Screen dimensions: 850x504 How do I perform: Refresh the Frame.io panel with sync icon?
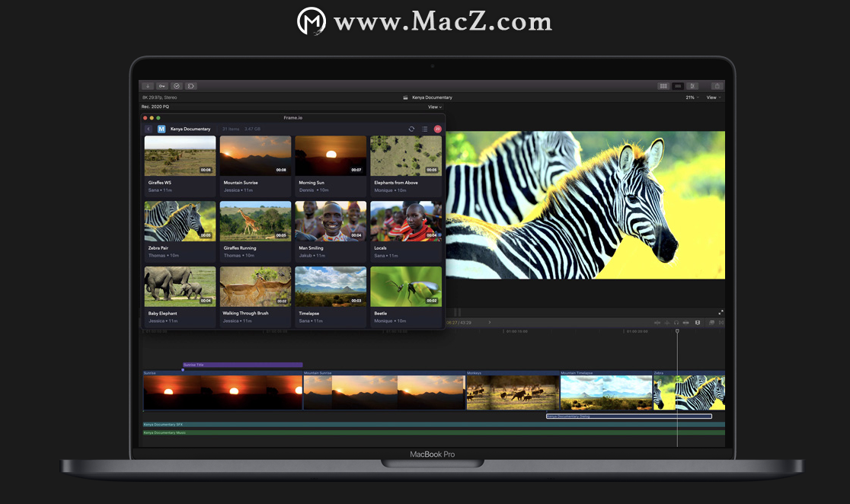pos(411,129)
